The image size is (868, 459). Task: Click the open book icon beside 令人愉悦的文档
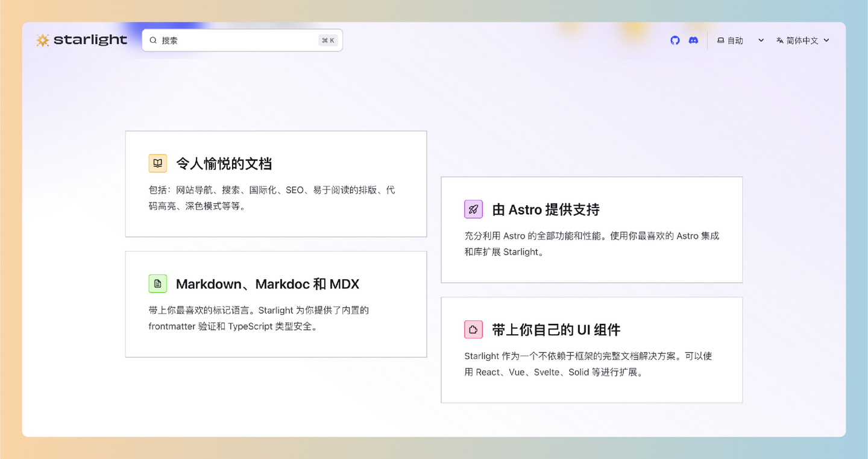pos(158,163)
